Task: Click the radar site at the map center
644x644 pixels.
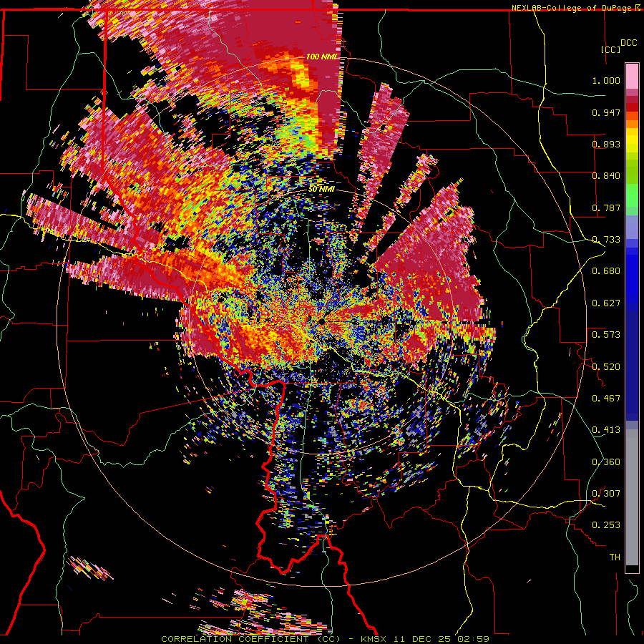Action: click(x=321, y=321)
